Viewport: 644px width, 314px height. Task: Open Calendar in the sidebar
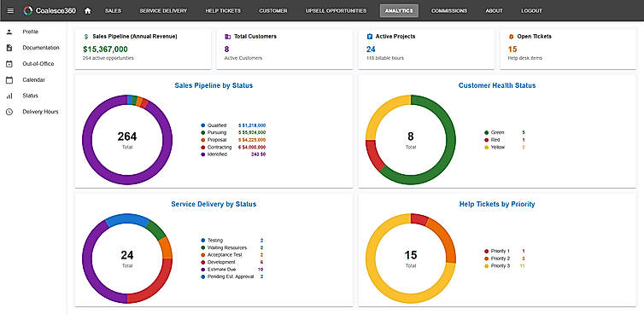[33, 80]
